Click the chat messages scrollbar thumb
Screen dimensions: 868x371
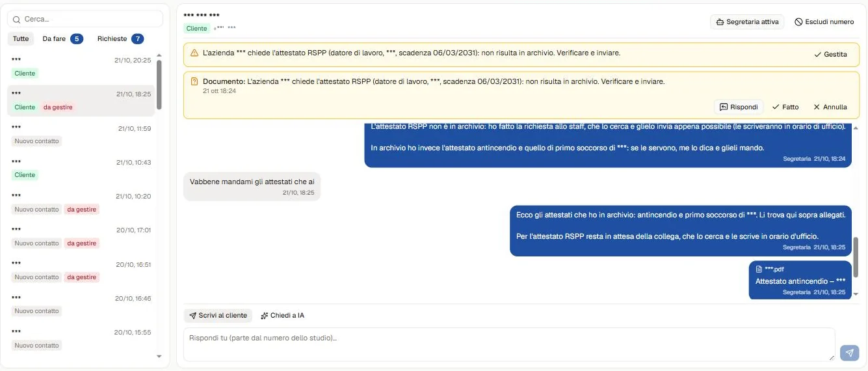point(856,257)
